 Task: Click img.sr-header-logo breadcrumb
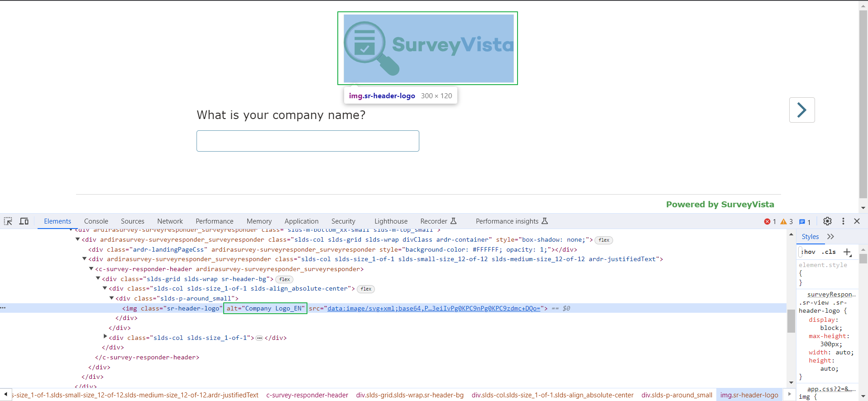click(x=749, y=395)
